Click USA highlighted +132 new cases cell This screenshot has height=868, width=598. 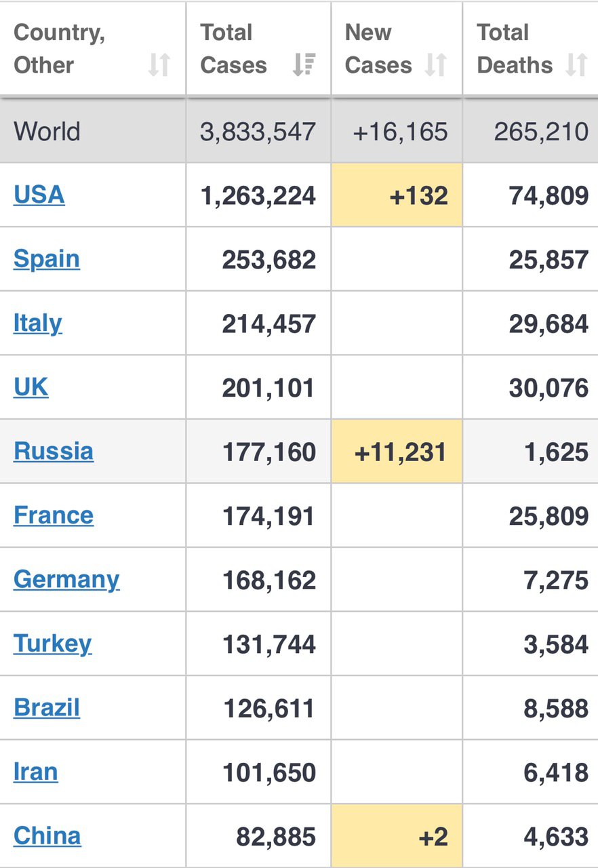(x=397, y=195)
